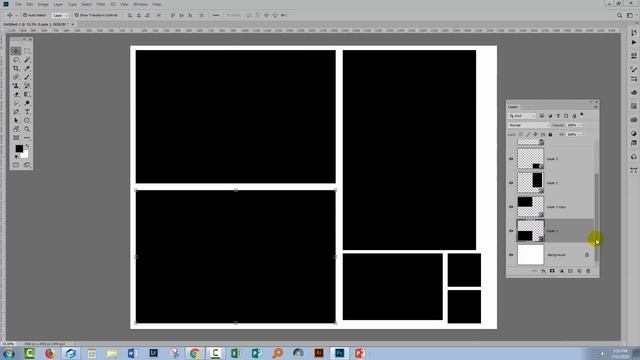
Task: Click the Lock all layer icon
Action: [x=550, y=134]
